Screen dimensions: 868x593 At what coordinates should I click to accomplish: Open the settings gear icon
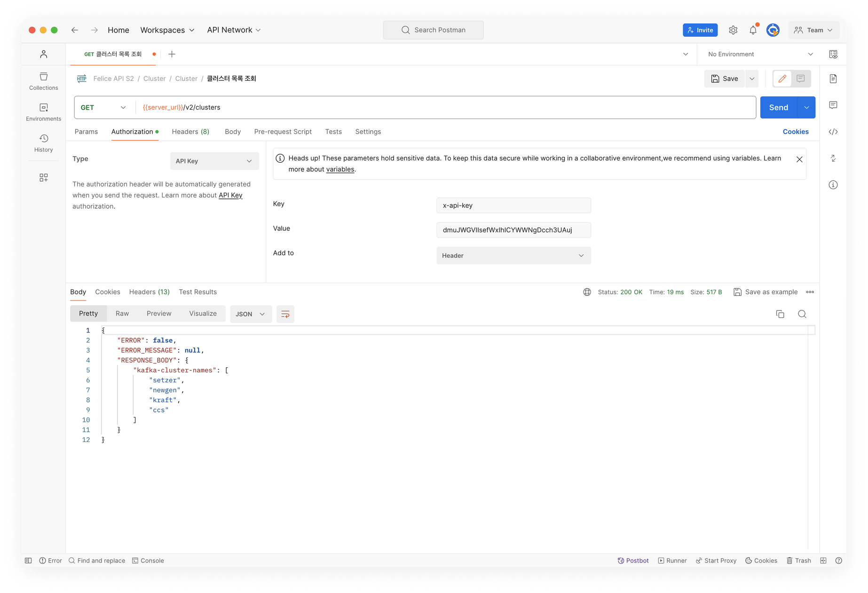(733, 30)
